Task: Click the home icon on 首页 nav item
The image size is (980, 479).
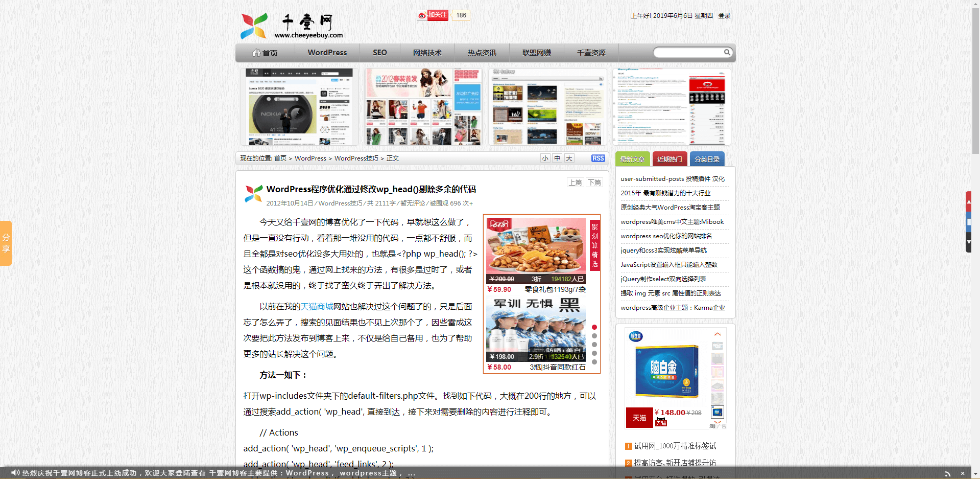Action: (x=257, y=52)
